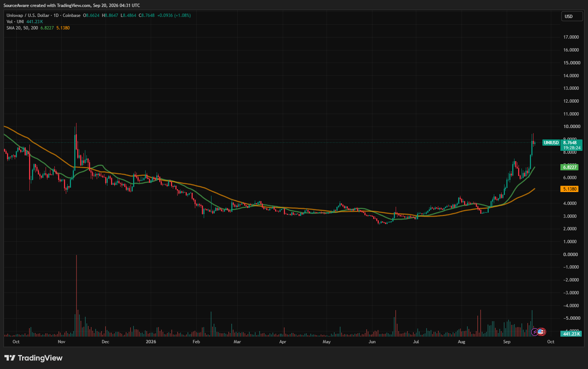Click the Dec label on time axis
The height and width of the screenshot is (369, 588).
(x=106, y=342)
